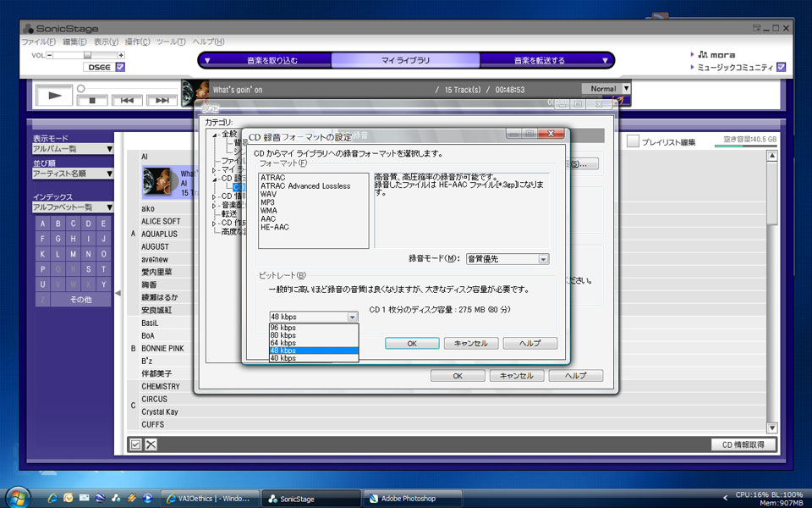Click the CD 情報取得 button
812x508 pixels.
(x=743, y=444)
